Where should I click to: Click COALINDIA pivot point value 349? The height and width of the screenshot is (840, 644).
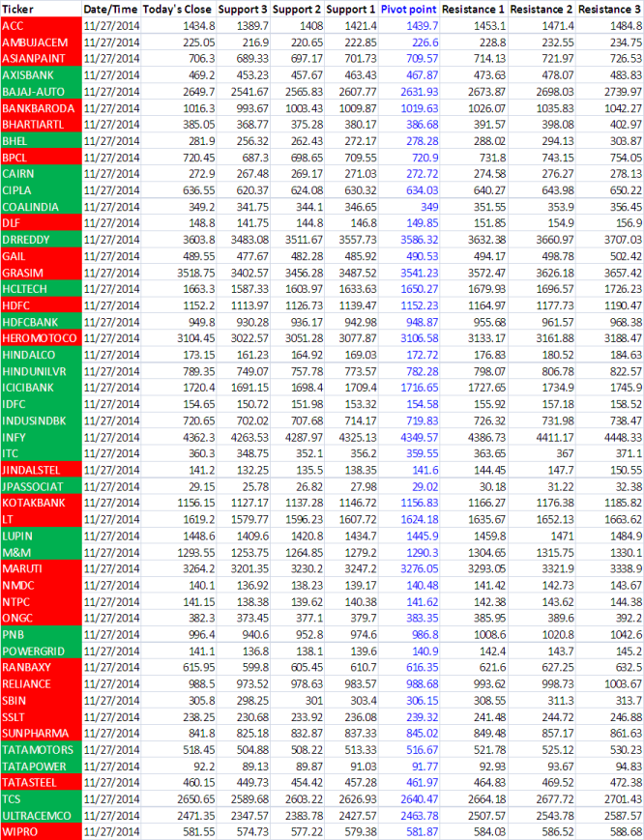pyautogui.click(x=429, y=207)
